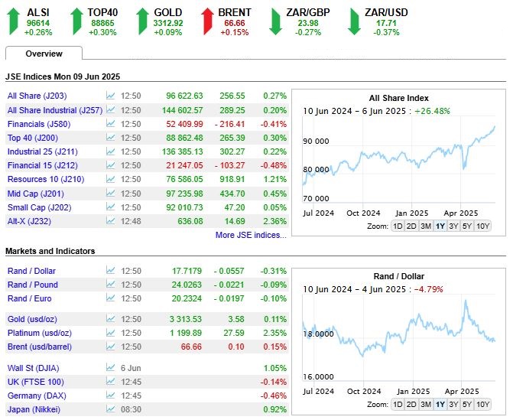513x420 pixels.
Task: Open the chart icon next to Brent (usd/barrel)
Action: [111, 347]
